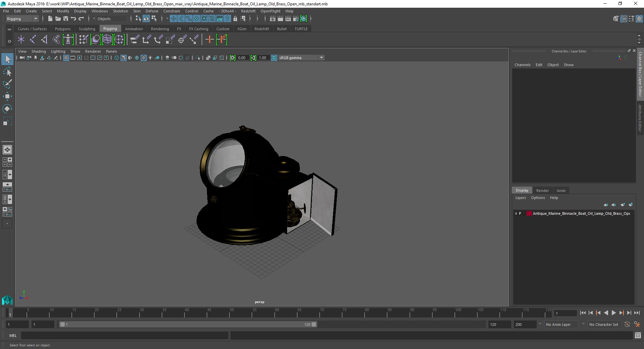644x349 pixels.
Task: Open the sRGB gamma view transform dropdown
Action: (x=321, y=58)
